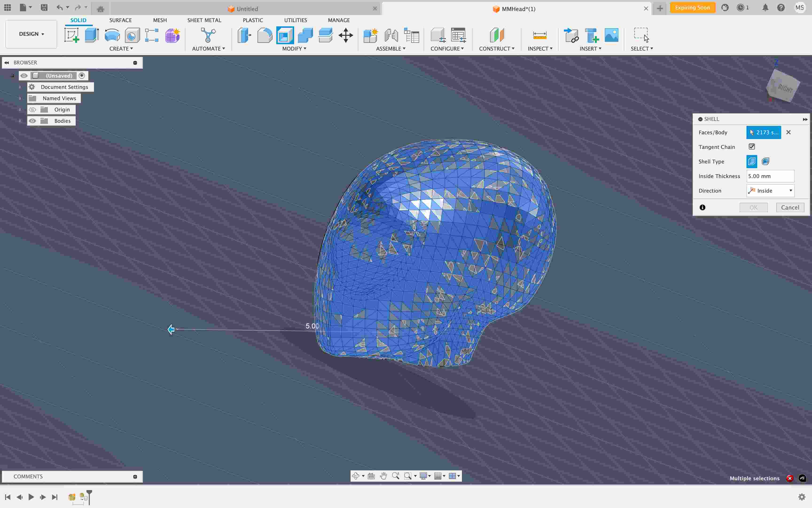Click the Expiring Soon button
This screenshot has width=812, height=508.
point(692,8)
